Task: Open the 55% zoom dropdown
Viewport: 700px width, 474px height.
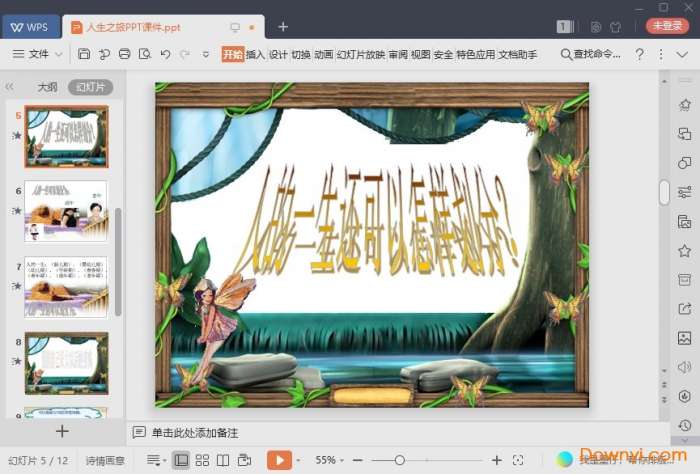Action: coord(329,460)
